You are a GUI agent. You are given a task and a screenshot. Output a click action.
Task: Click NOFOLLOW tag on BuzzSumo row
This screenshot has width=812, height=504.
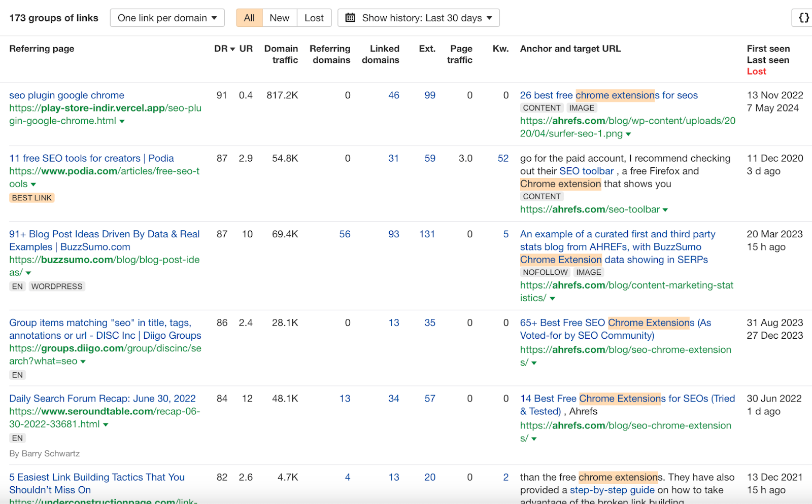546,272
